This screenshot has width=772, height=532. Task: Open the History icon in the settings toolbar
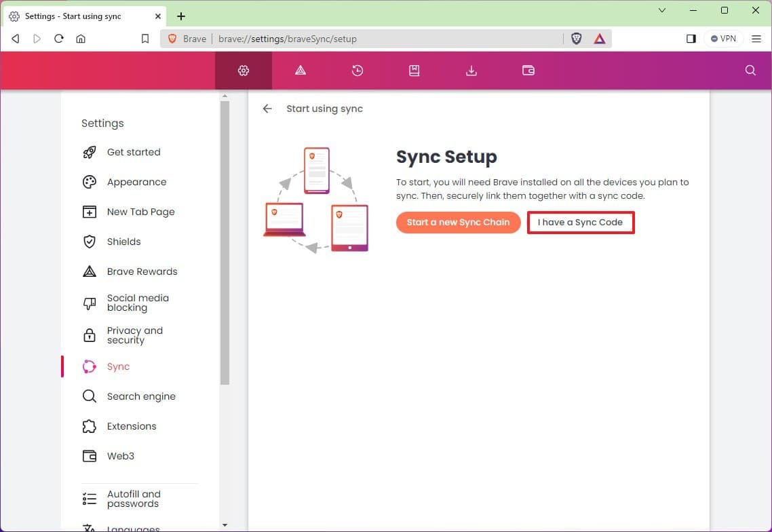(x=358, y=70)
